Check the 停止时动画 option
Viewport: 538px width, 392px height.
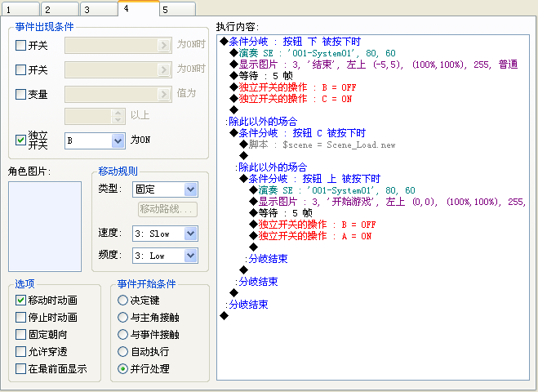(20, 317)
